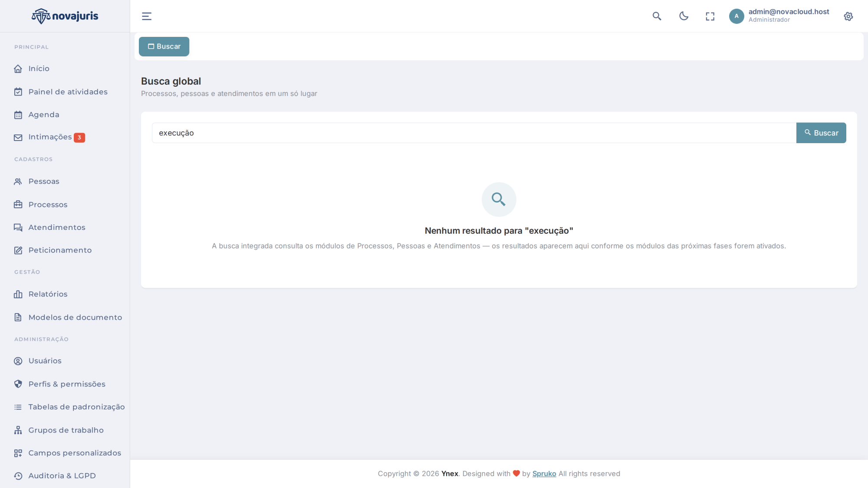Click the admin user avatar

[x=736, y=16]
